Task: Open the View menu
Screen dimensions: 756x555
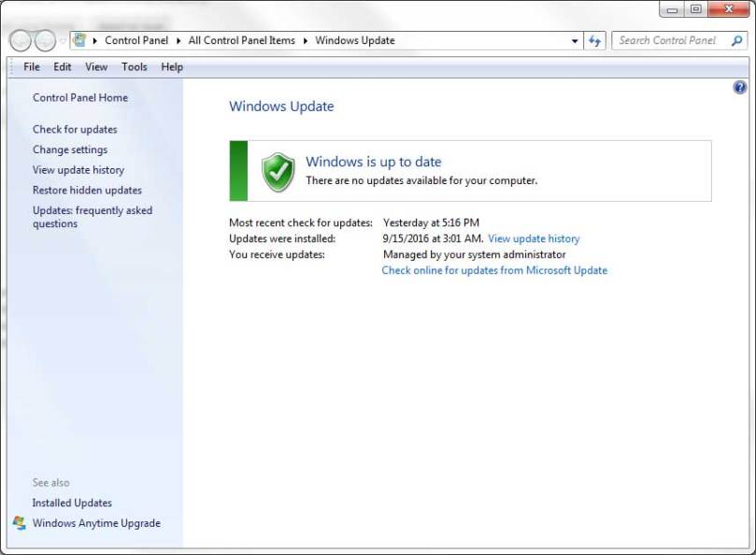Action: pyautogui.click(x=96, y=67)
